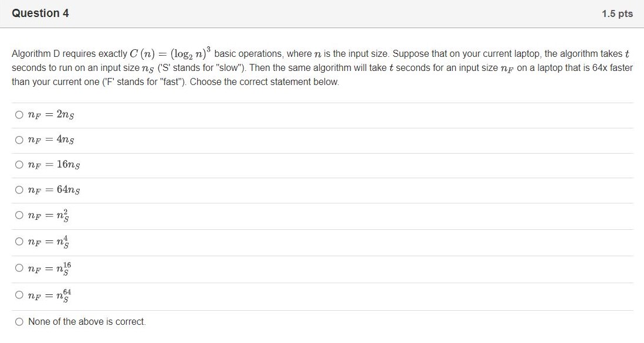The image size is (644, 343).
Task: Click the formula label nF = nS squared
Action: pos(49,215)
